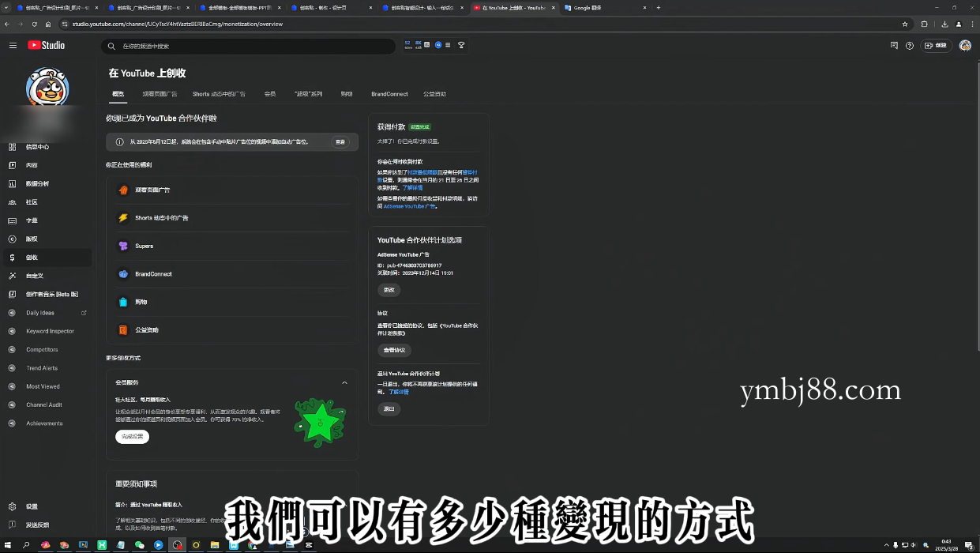Open Dashboard (信息中心) in sidebar
Screen dimensions: 980x553
tap(46, 147)
